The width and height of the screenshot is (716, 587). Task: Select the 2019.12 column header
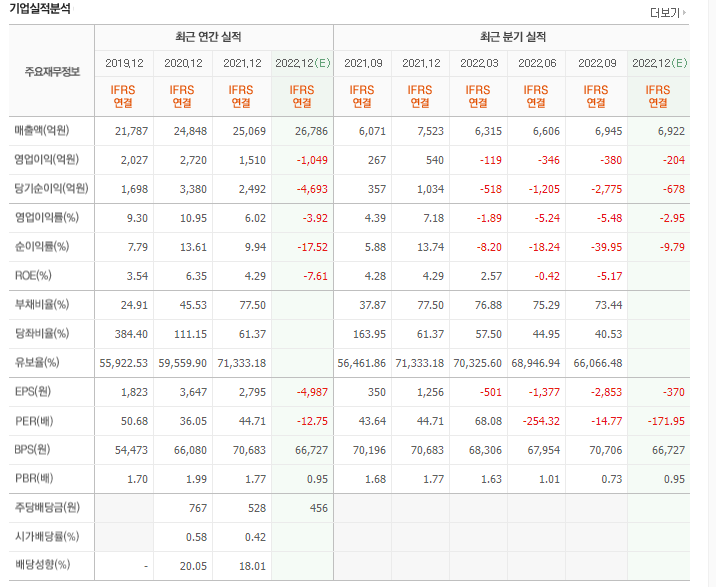(x=124, y=63)
